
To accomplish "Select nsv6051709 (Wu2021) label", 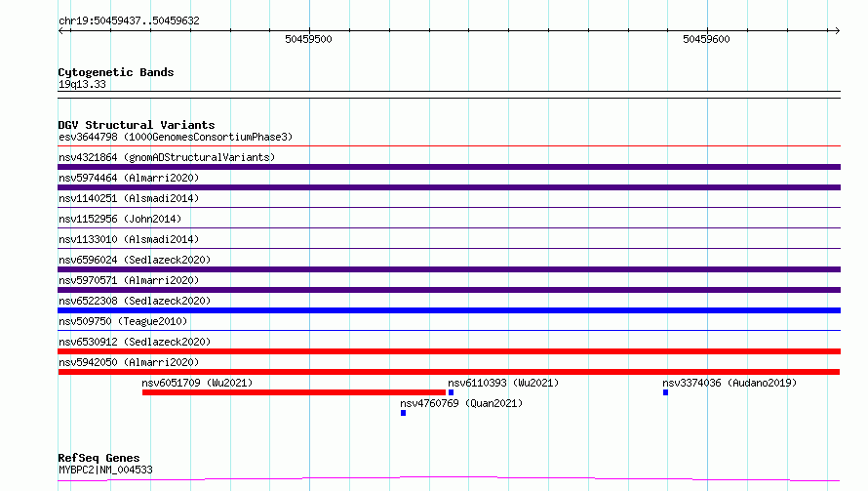I will [x=197, y=383].
